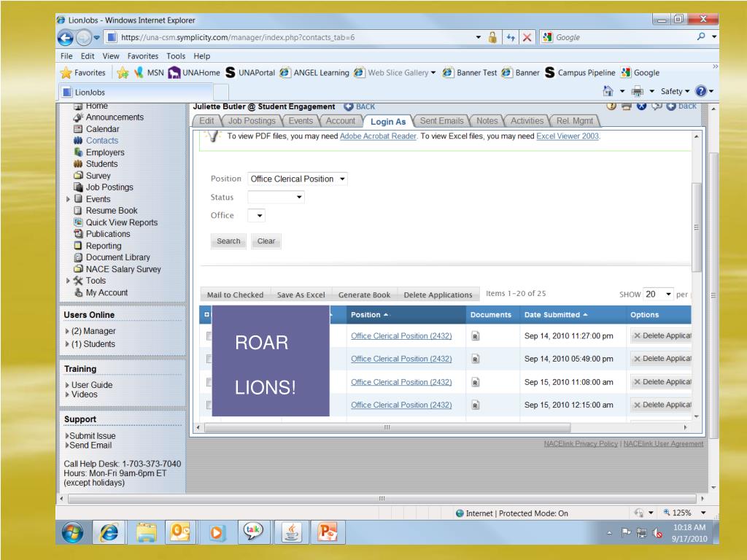The image size is (747, 560).
Task: Open Google Talk taskbar icon
Action: tap(252, 532)
